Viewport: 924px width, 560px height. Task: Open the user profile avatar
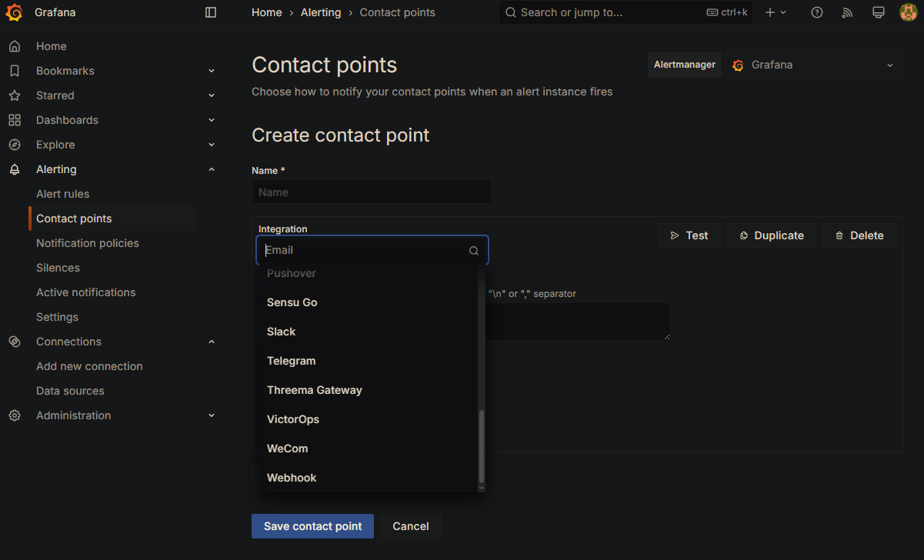(908, 12)
